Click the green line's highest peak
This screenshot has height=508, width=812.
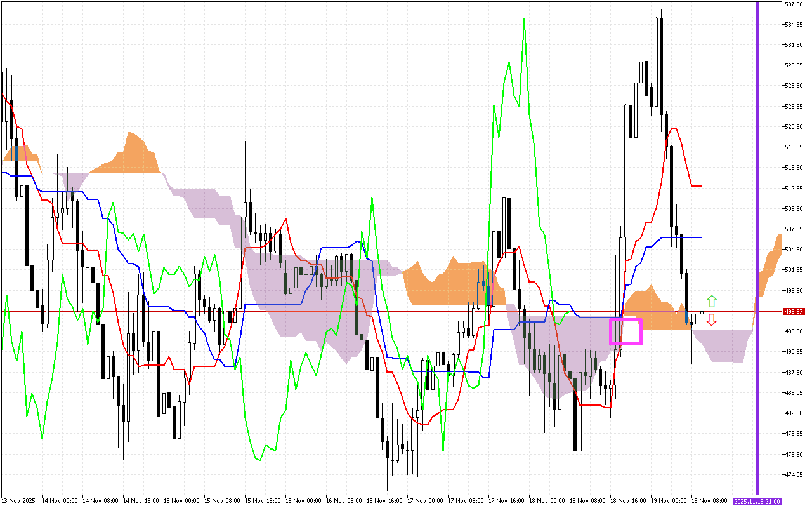tap(524, 18)
